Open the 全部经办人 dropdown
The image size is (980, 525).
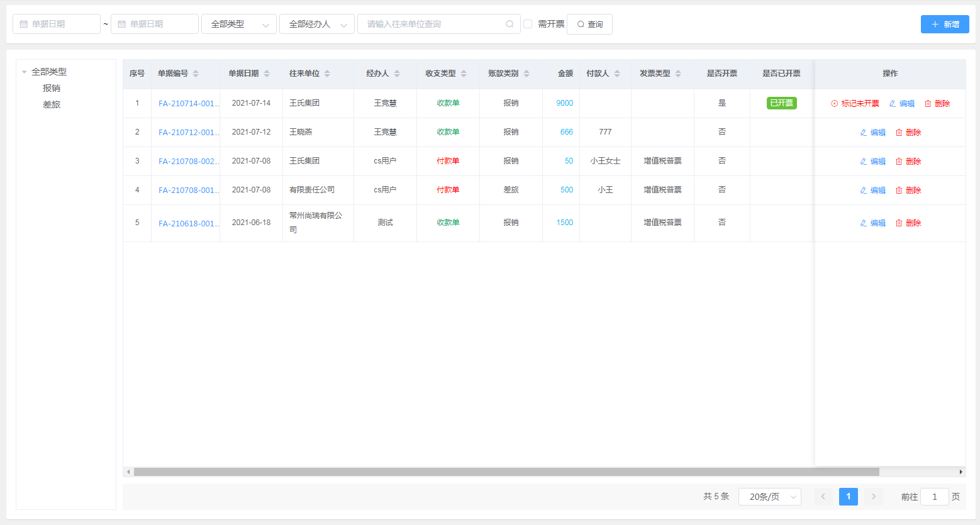pos(316,24)
